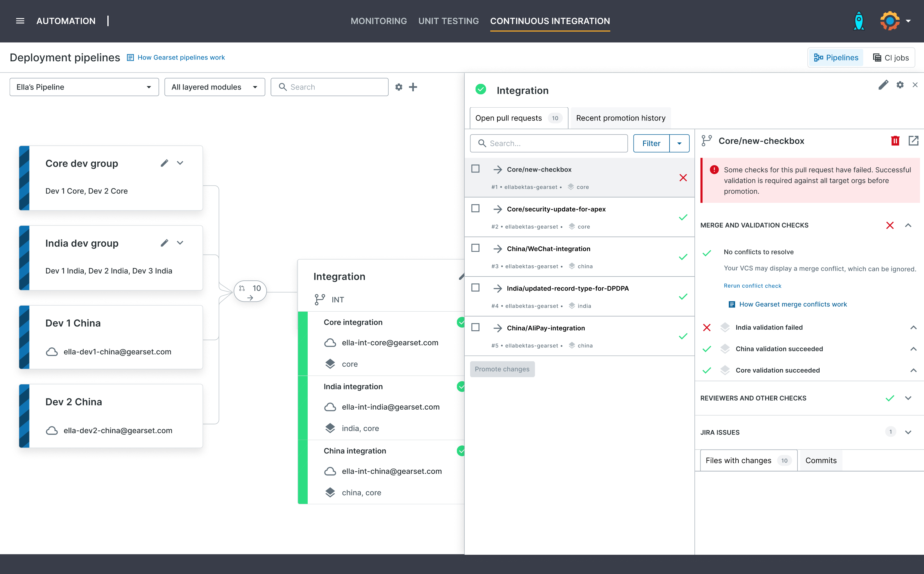Open Ella's Pipeline dropdown
The image size is (924, 574).
84,87
